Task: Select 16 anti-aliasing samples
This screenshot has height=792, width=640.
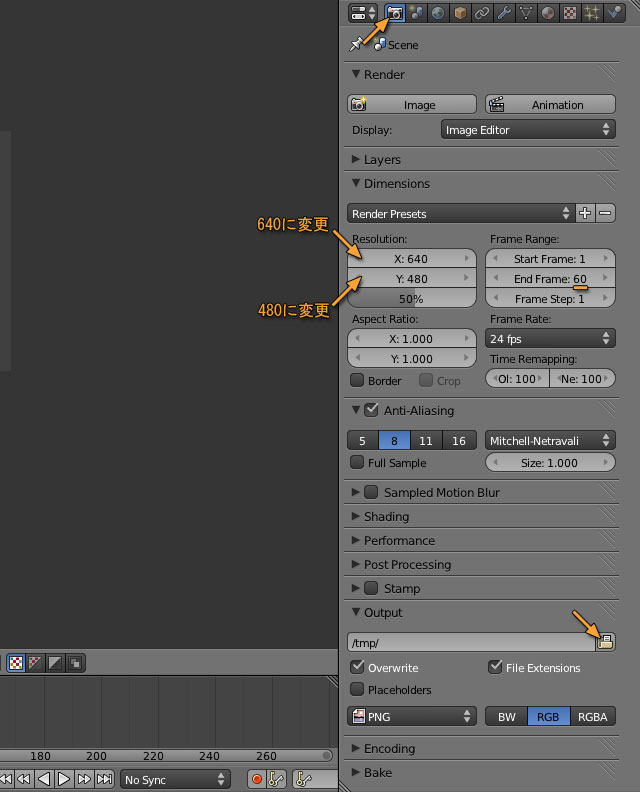Action: point(459,440)
